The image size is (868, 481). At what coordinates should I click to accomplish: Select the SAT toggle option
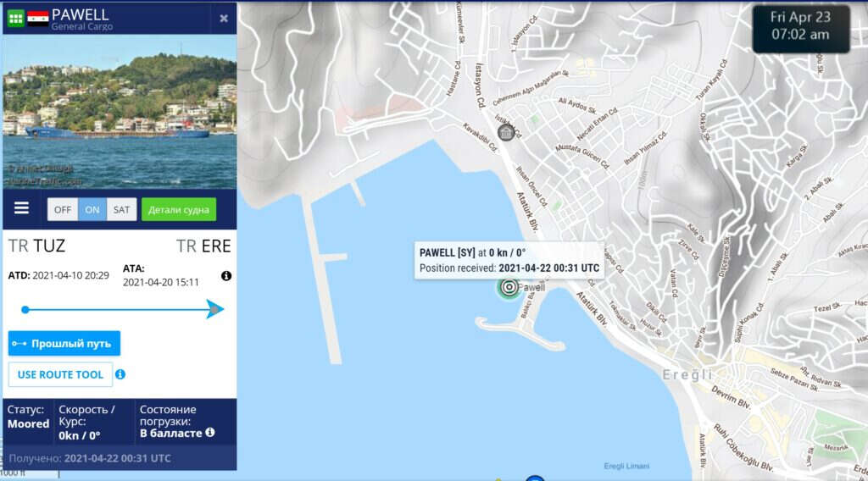point(121,209)
